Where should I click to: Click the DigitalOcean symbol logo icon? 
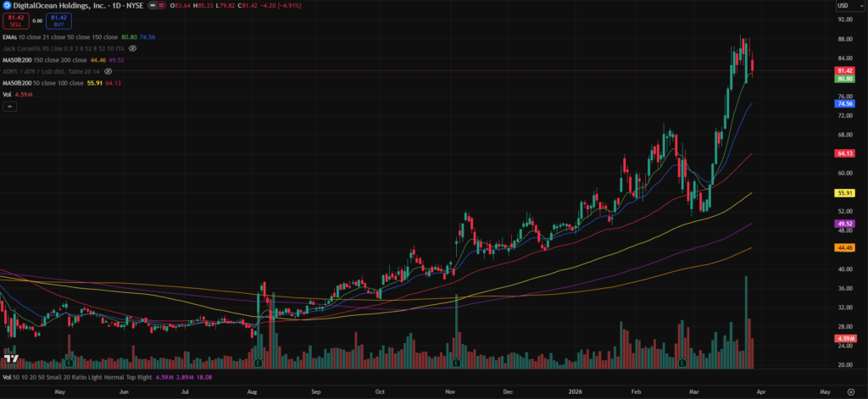coord(7,6)
